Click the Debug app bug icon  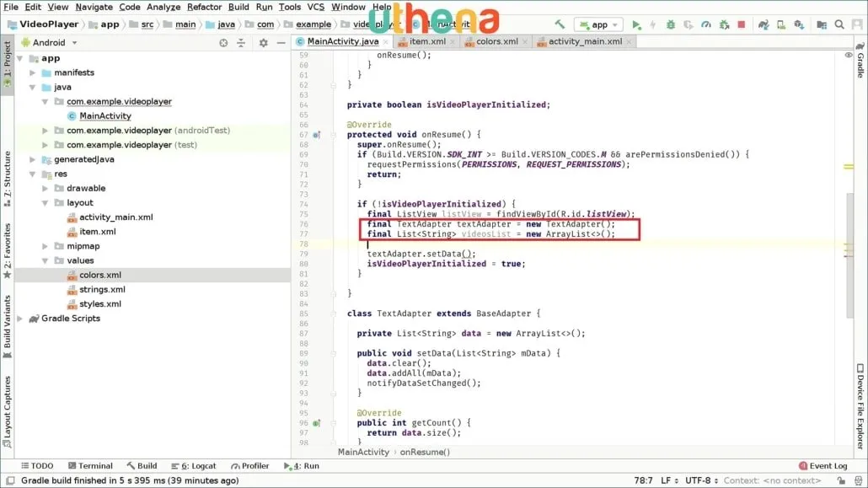pos(670,25)
